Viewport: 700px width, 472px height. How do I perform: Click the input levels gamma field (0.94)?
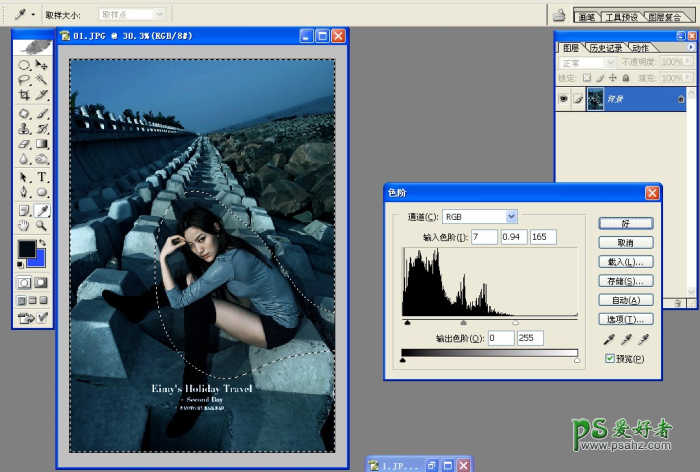(x=513, y=236)
